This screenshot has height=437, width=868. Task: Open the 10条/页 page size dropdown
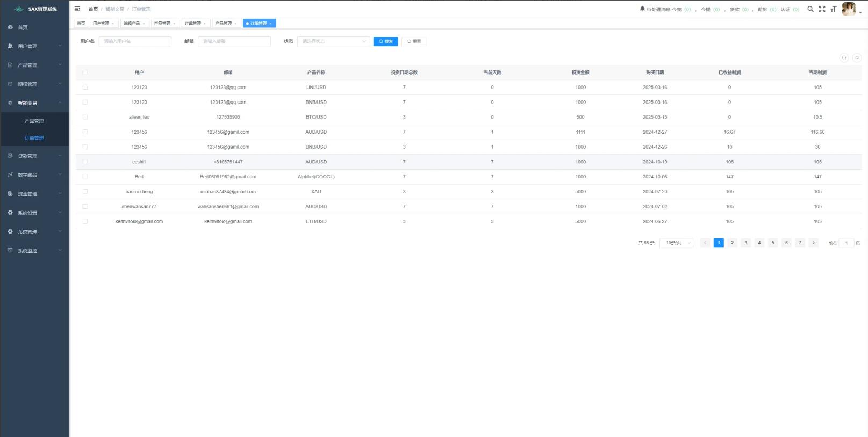[676, 243]
